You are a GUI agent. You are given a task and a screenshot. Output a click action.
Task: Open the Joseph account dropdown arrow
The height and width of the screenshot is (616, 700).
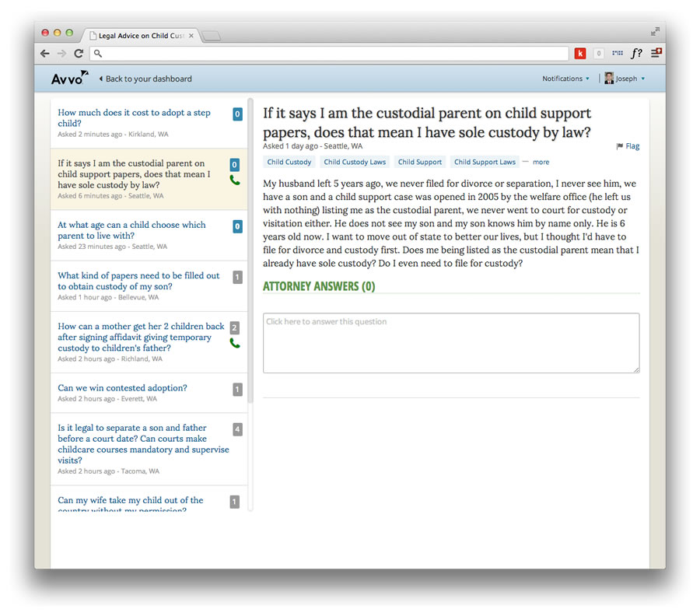643,79
